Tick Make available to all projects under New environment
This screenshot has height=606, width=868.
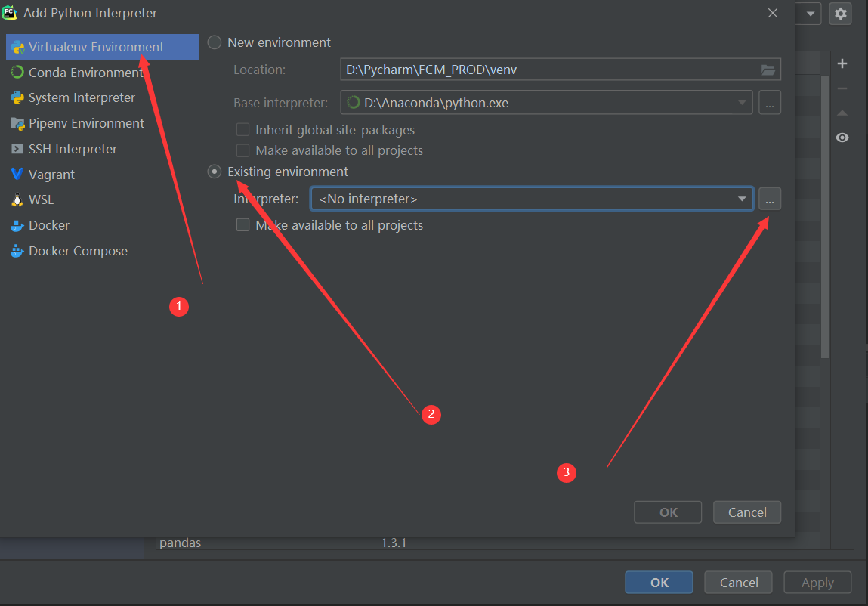coord(242,150)
